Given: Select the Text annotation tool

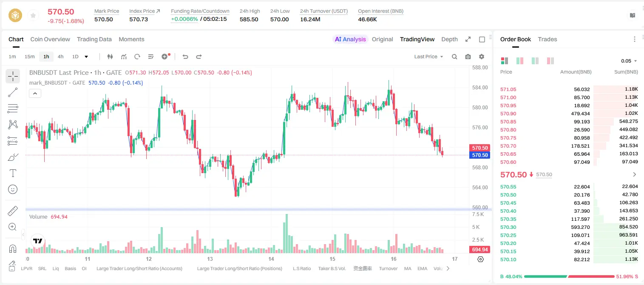Looking at the screenshot, I should (x=13, y=173).
